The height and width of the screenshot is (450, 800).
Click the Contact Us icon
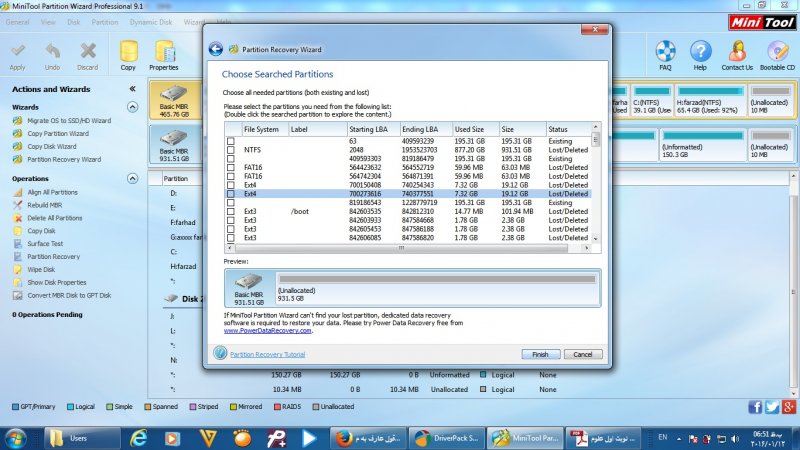[737, 51]
